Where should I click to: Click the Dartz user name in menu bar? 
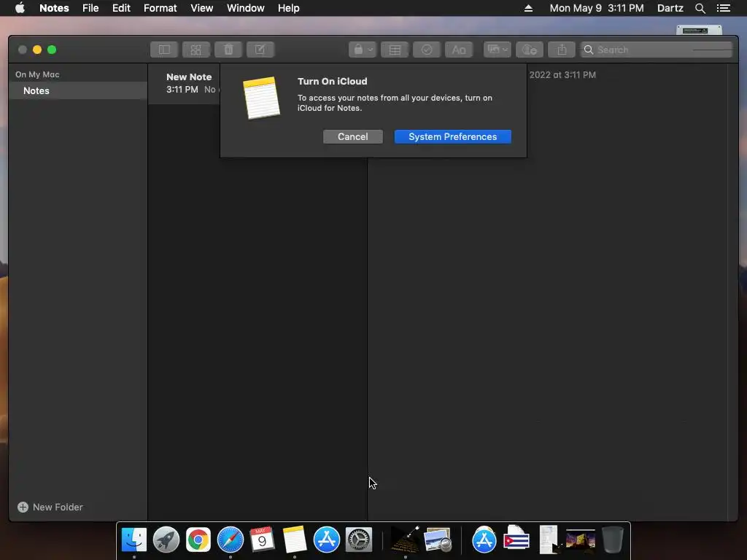click(x=670, y=8)
